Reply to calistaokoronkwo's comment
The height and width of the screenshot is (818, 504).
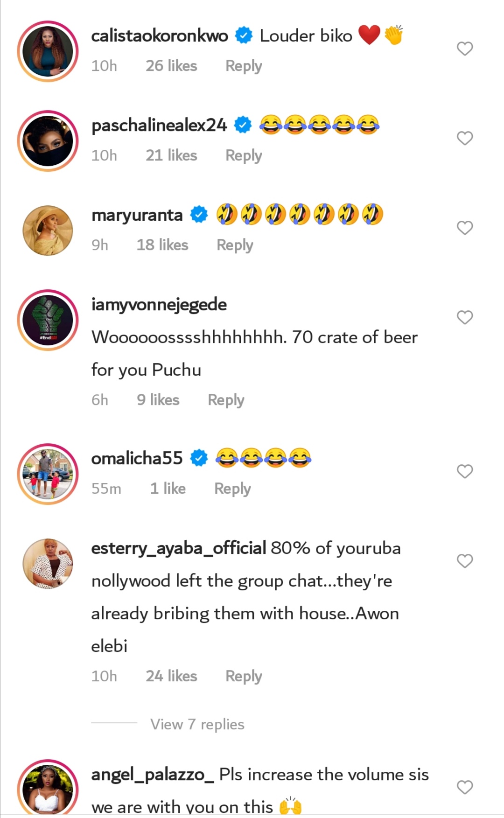(244, 66)
